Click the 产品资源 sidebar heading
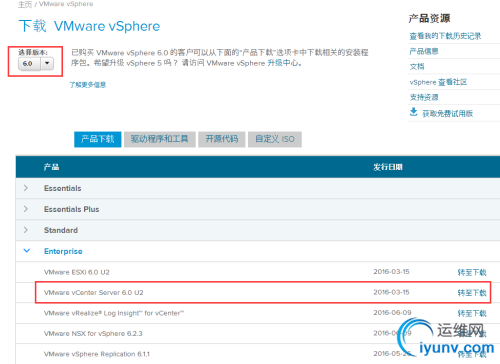This screenshot has width=500, height=364. 429,18
